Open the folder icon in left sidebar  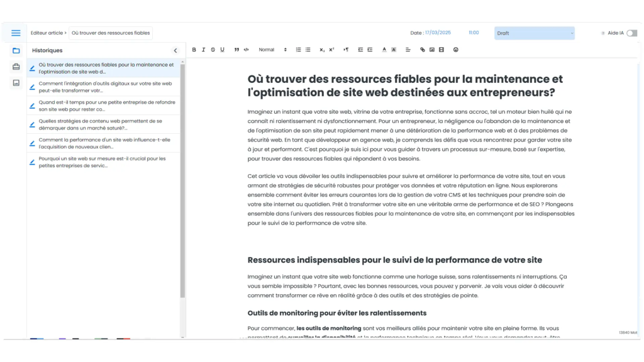(16, 50)
